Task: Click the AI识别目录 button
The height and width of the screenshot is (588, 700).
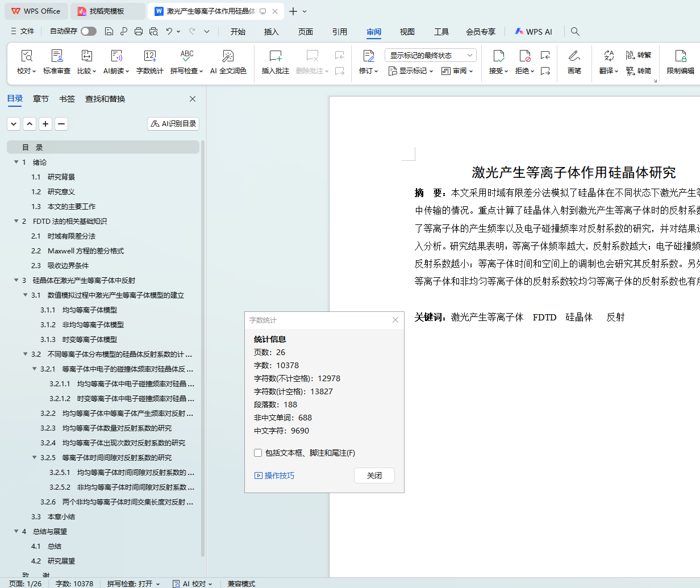Action: (173, 124)
